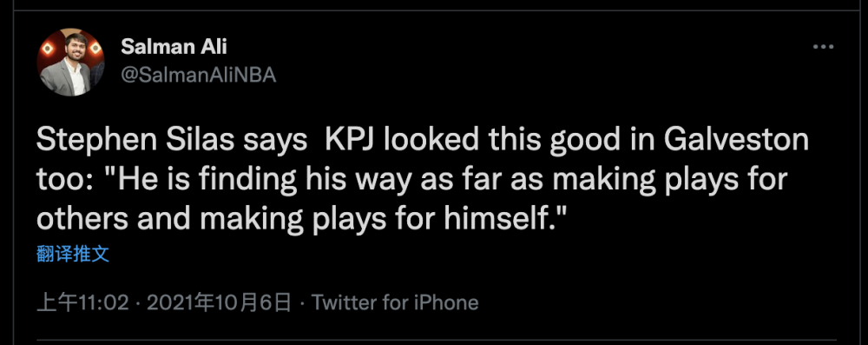Open Salman Ali's round profile photo
The image size is (868, 345).
(70, 62)
